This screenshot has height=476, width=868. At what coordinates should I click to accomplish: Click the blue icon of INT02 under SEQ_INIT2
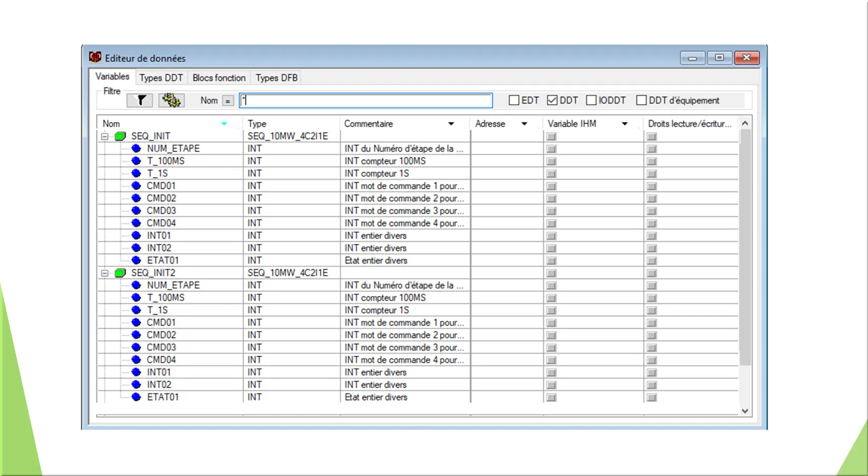coord(136,385)
